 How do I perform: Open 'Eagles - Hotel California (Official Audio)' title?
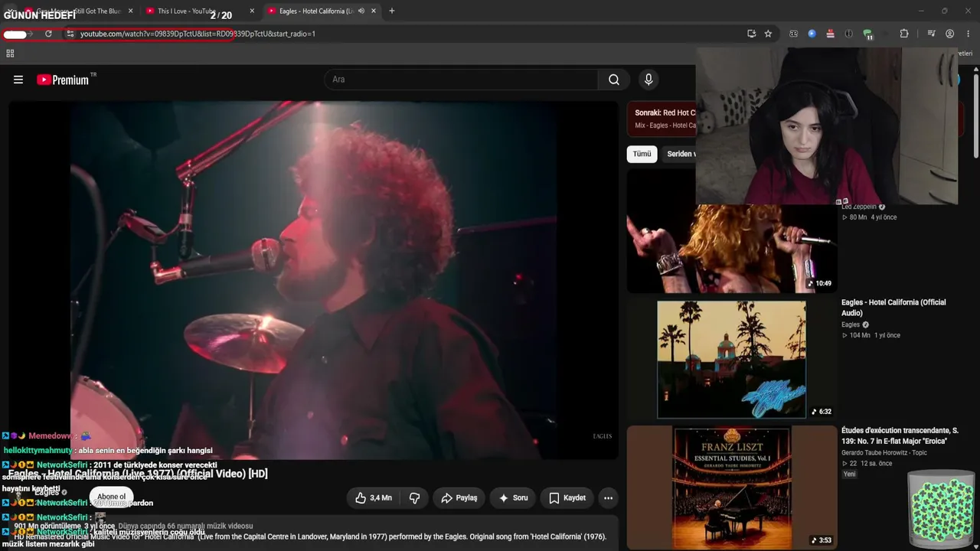(893, 308)
